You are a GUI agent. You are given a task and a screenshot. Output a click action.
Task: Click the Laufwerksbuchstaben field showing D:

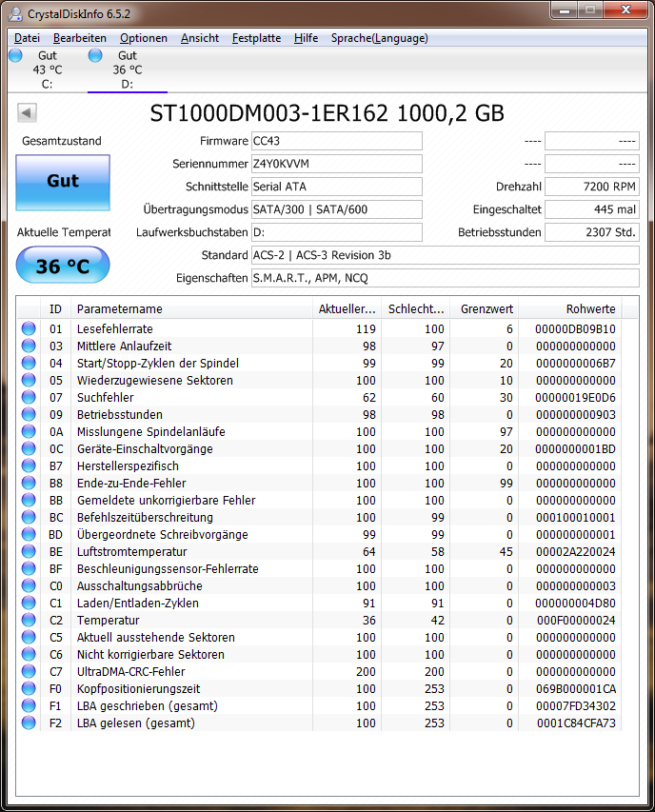337,232
